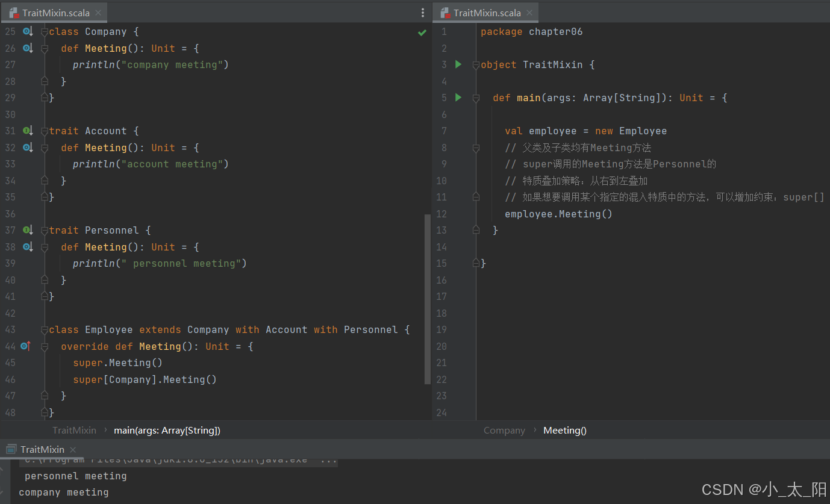This screenshot has width=830, height=504.
Task: Click the overridden method icon on line 38
Action: tap(27, 247)
